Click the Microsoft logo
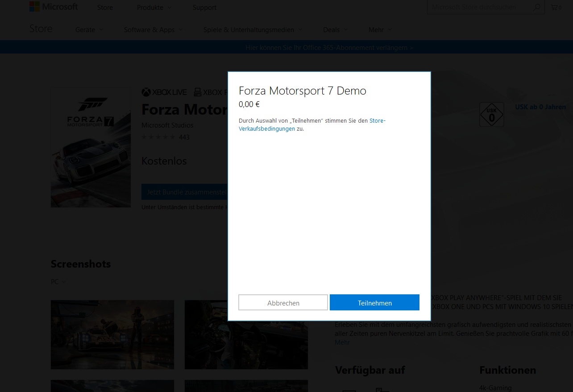Screen dimensions: 573x392 point(54,7)
